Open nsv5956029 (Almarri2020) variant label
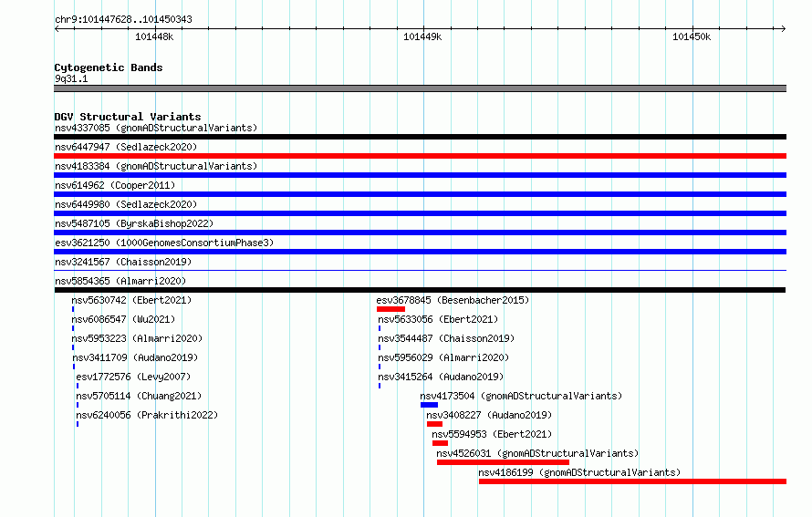Image resolution: width=812 pixels, height=517 pixels. (x=443, y=357)
